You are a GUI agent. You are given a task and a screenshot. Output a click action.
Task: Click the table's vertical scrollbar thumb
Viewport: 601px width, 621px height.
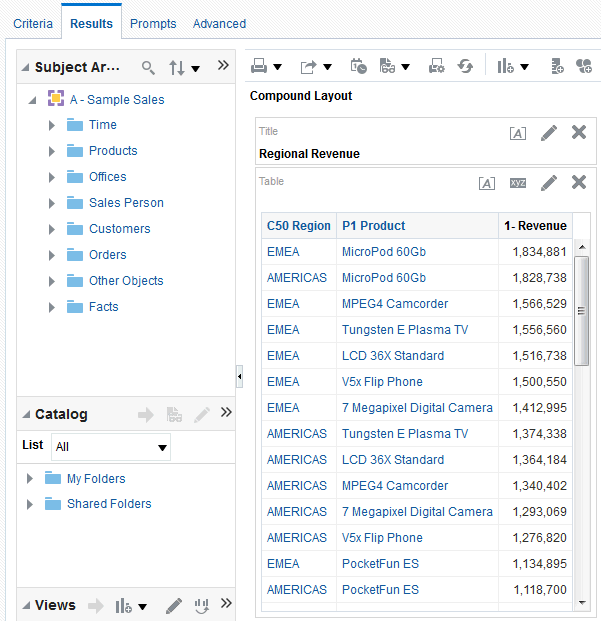[x=581, y=310]
